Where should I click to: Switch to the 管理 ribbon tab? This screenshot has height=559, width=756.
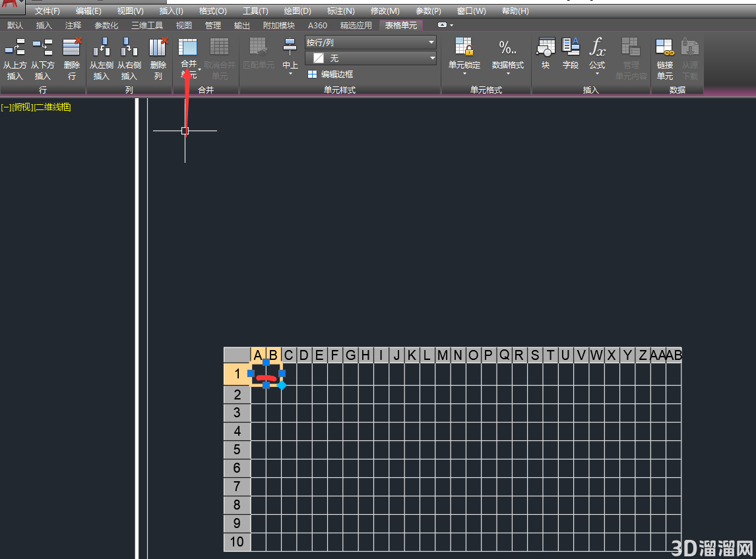tap(212, 25)
